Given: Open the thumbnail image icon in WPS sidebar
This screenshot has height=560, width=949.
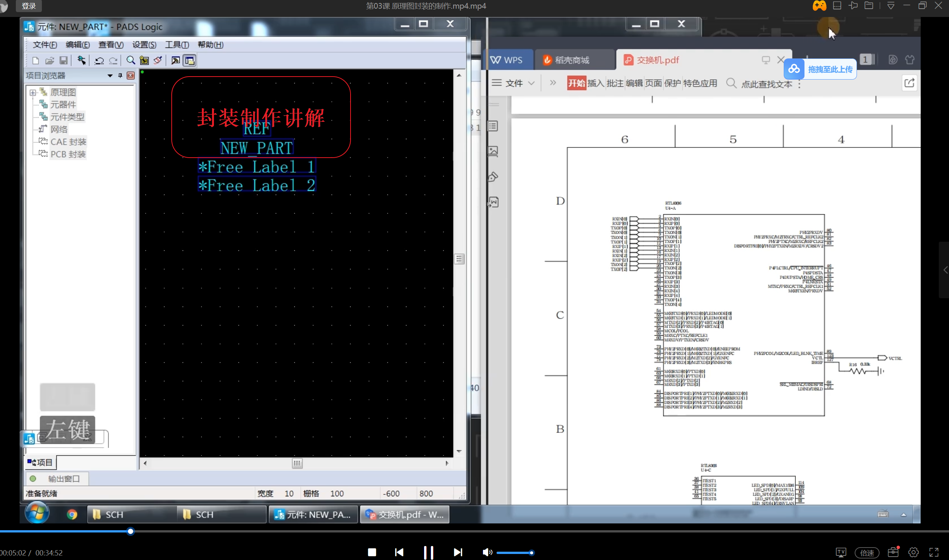Looking at the screenshot, I should [493, 151].
